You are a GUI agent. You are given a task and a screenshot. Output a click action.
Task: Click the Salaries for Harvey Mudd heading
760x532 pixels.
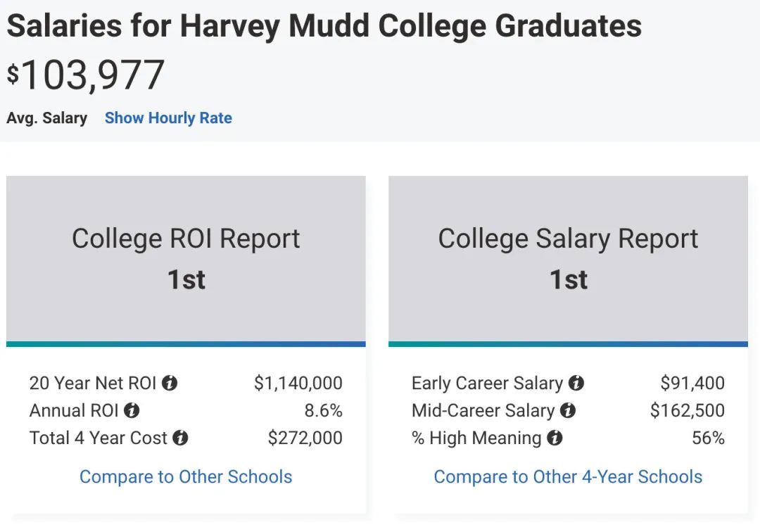[x=324, y=27]
